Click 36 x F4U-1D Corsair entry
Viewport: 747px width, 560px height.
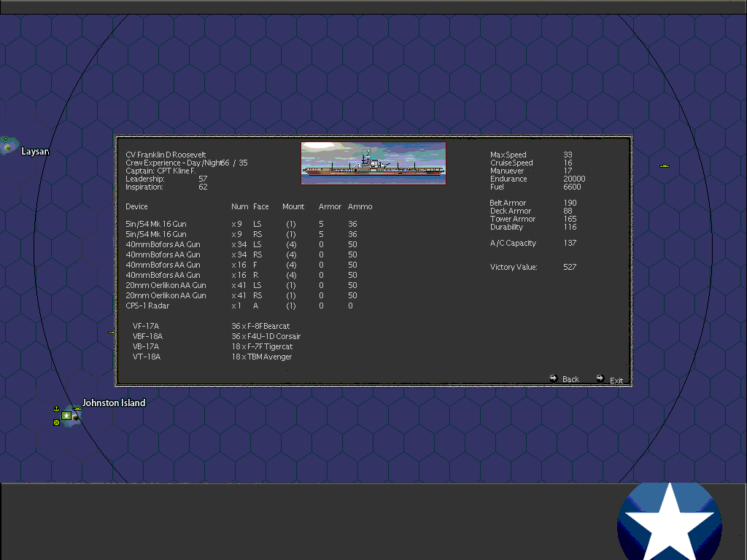[x=266, y=336]
